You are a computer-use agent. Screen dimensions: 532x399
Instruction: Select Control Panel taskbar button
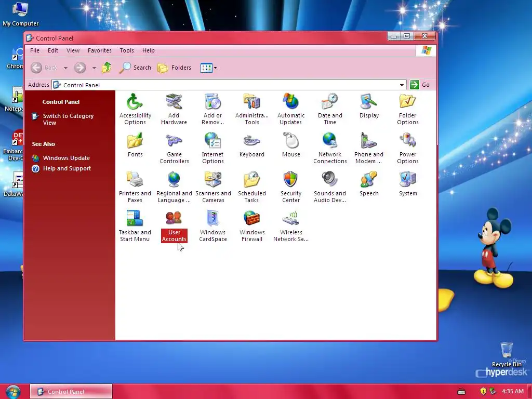tap(71, 392)
